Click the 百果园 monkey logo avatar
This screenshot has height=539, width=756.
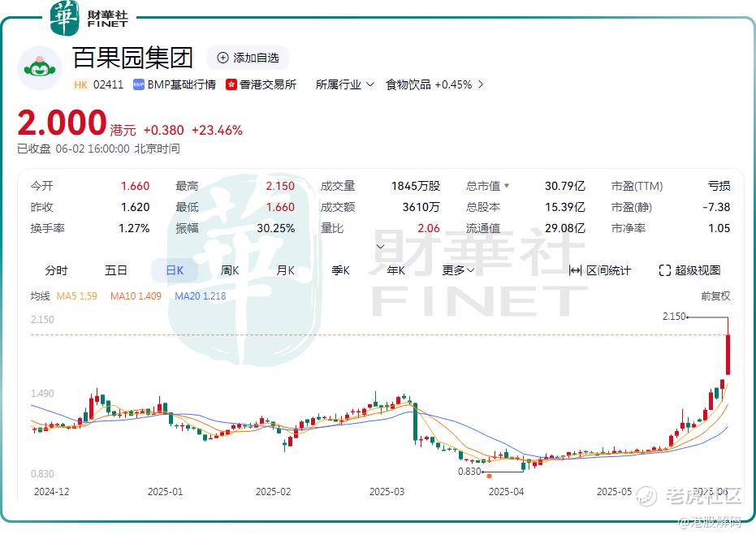(40, 68)
